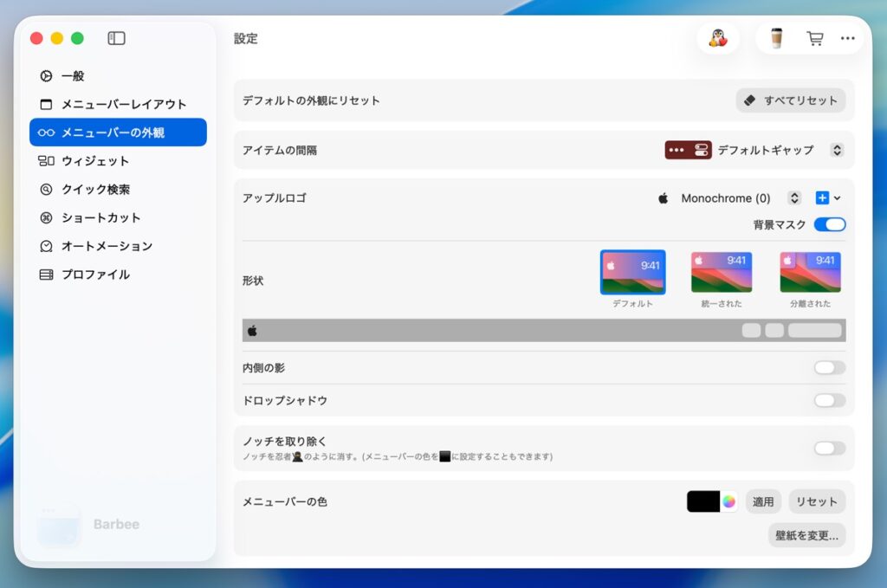Viewport: 887px width, 588px height.
Task: Open the ウィジェット section in sidebar
Action: click(94, 161)
